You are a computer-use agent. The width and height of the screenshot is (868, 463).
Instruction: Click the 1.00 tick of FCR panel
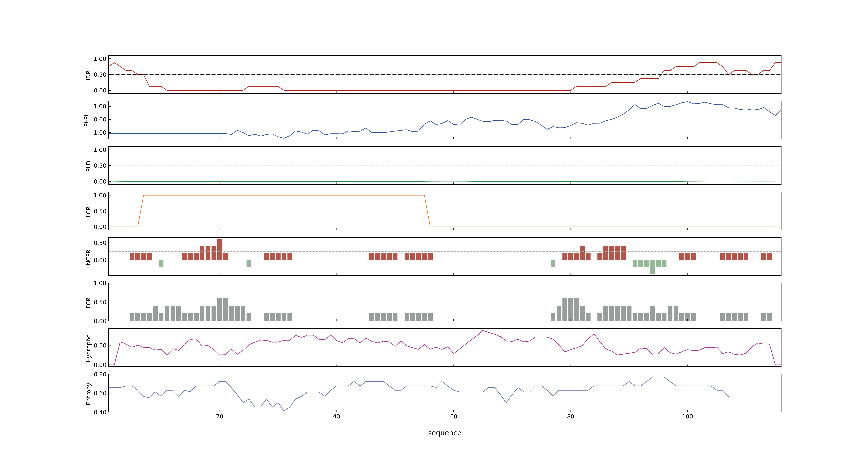click(x=100, y=283)
